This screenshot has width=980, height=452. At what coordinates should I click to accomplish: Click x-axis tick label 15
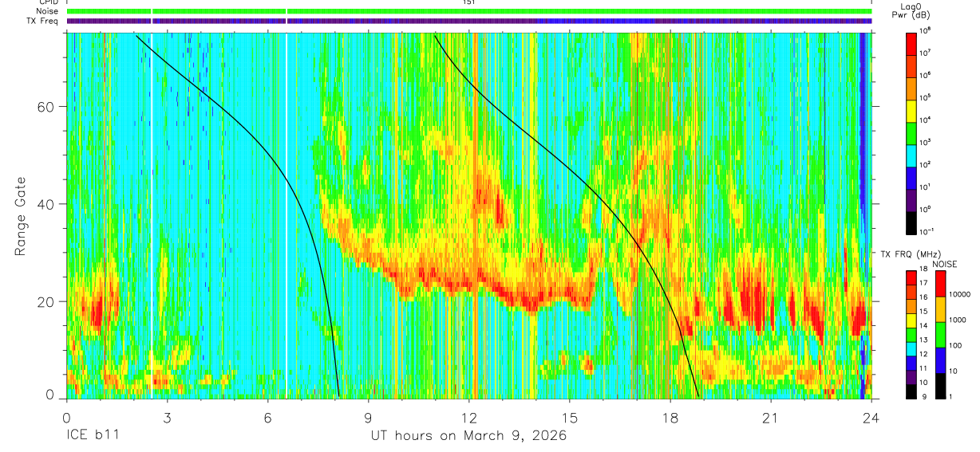click(570, 417)
